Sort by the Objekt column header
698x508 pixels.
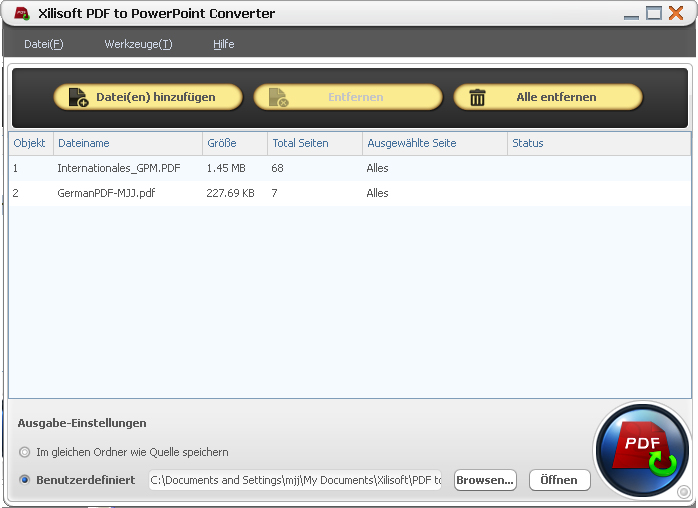point(31,143)
